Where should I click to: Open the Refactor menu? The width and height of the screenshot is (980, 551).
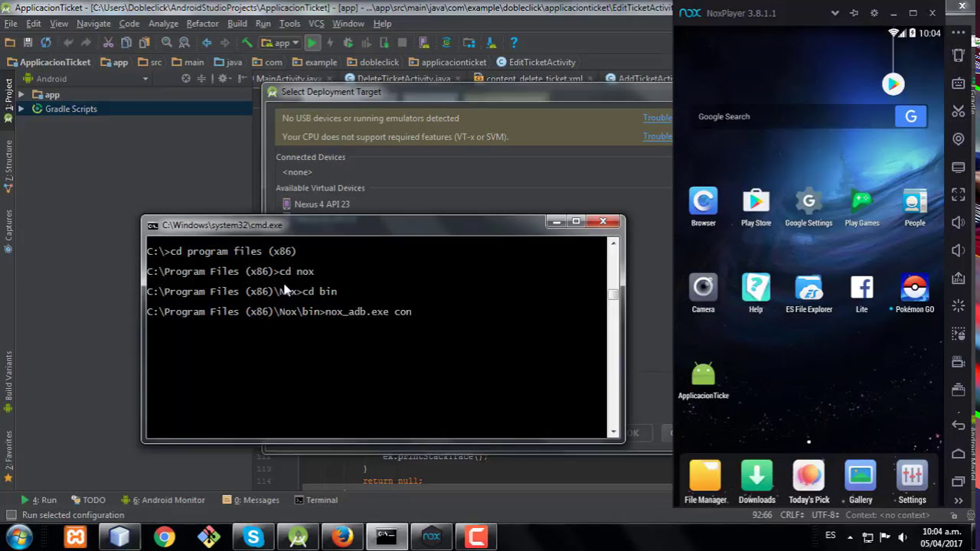coord(202,24)
